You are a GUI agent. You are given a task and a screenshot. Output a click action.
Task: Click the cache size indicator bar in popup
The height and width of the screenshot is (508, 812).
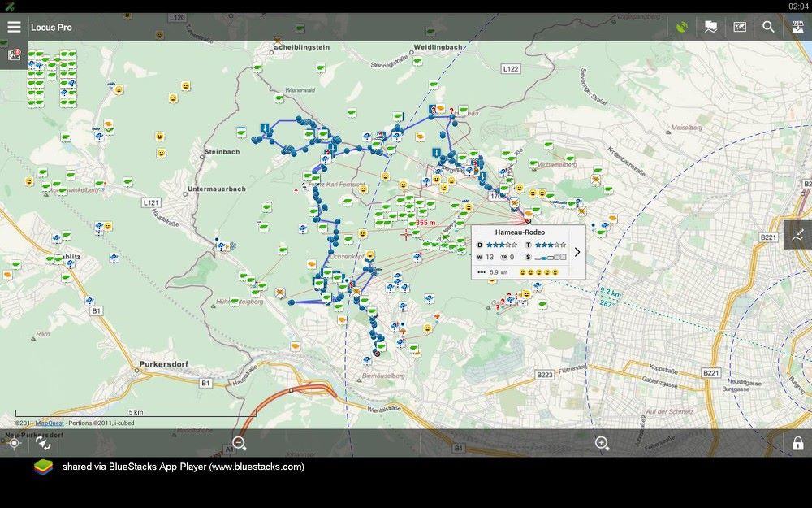point(551,257)
